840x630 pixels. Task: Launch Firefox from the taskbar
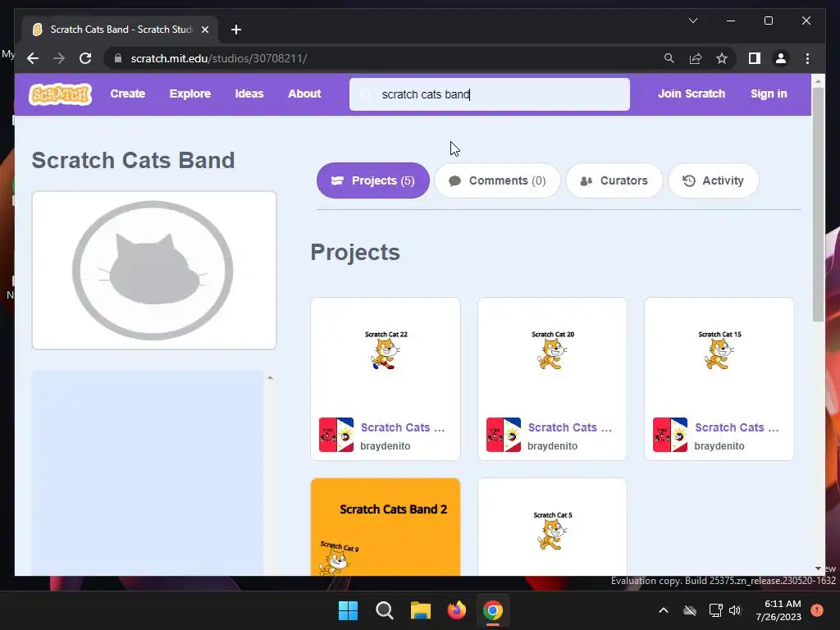coord(456,610)
